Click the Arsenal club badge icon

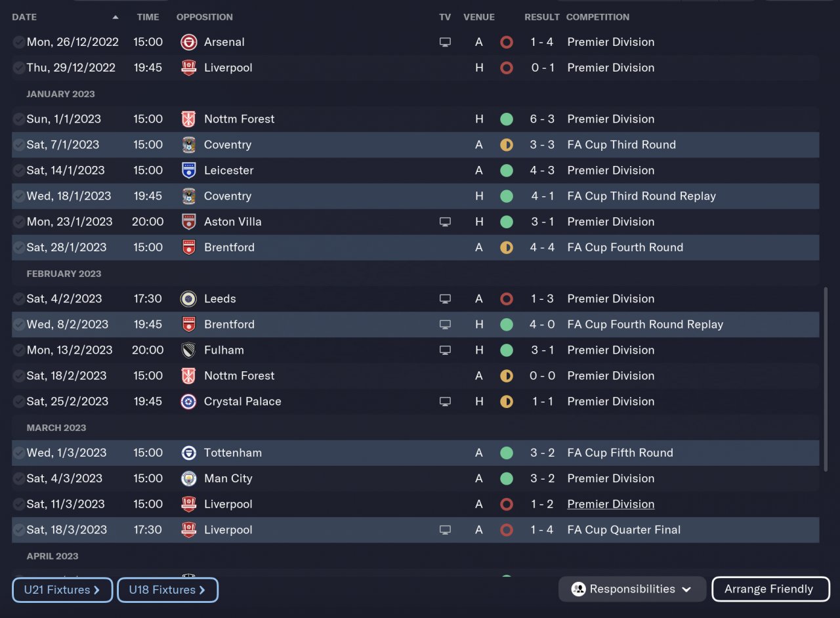[x=188, y=42]
